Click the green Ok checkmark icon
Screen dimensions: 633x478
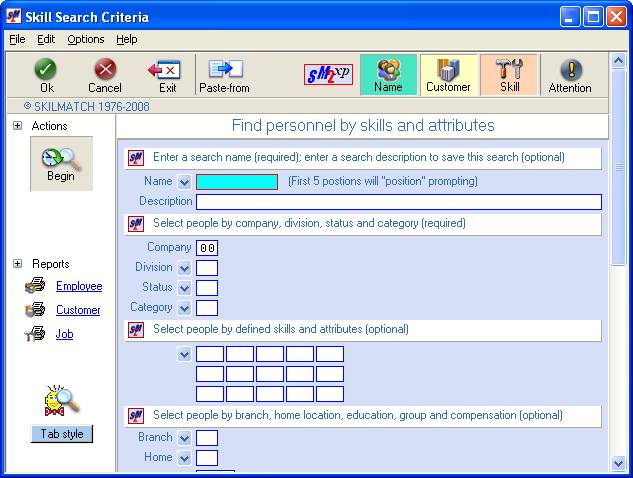pyautogui.click(x=46, y=69)
